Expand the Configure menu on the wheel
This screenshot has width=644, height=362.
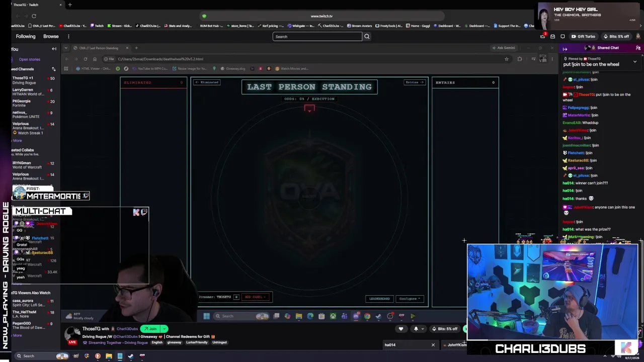[410, 299]
